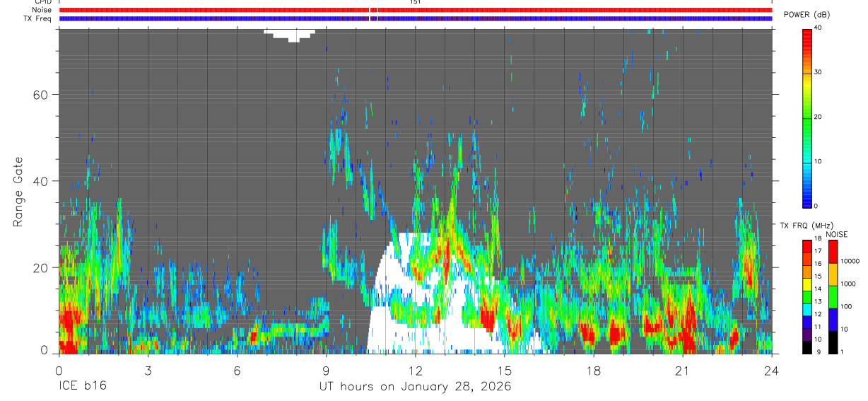
Task: Click 'UT hours on January 28, 2026' label
Action: (x=415, y=387)
